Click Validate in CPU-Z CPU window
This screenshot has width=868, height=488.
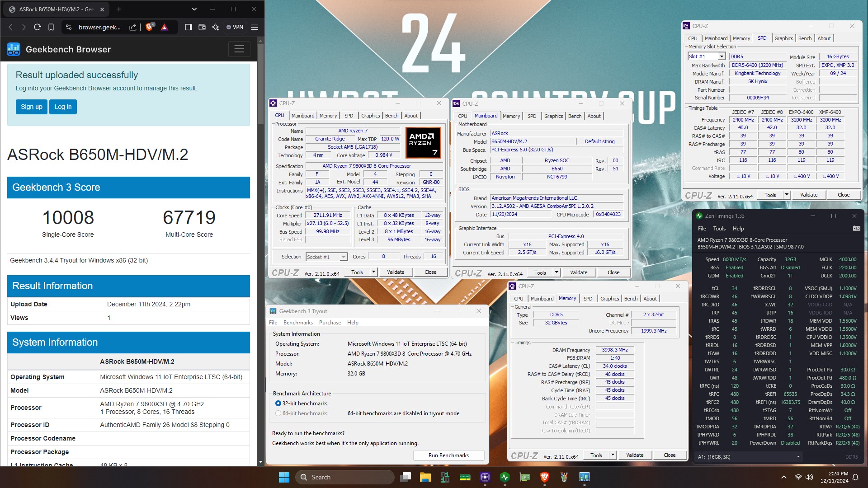click(x=396, y=272)
